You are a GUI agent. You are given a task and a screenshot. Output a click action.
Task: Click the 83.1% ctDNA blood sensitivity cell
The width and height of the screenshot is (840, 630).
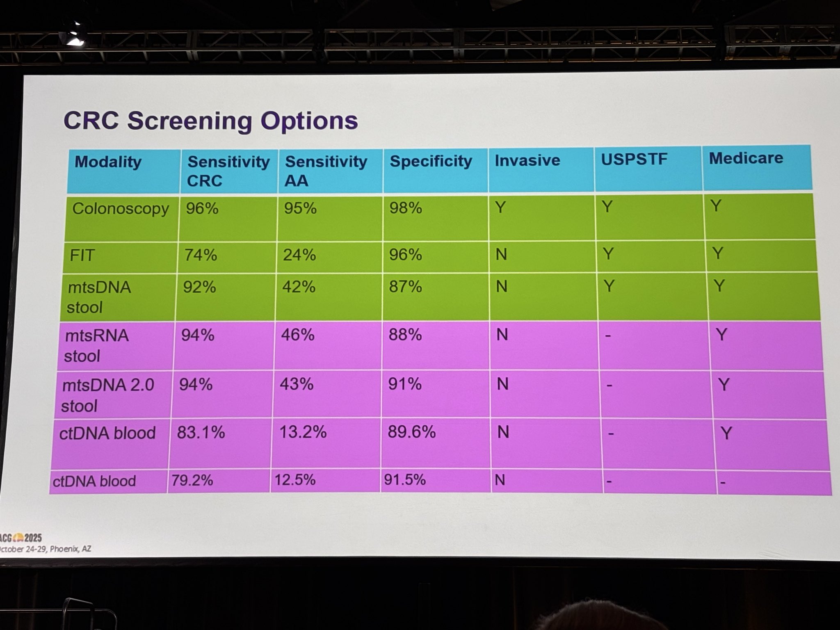pyautogui.click(x=201, y=432)
